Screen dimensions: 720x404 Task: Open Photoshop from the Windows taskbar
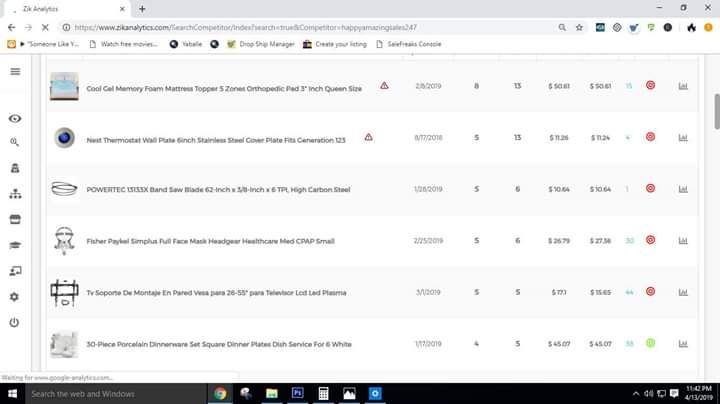click(297, 394)
